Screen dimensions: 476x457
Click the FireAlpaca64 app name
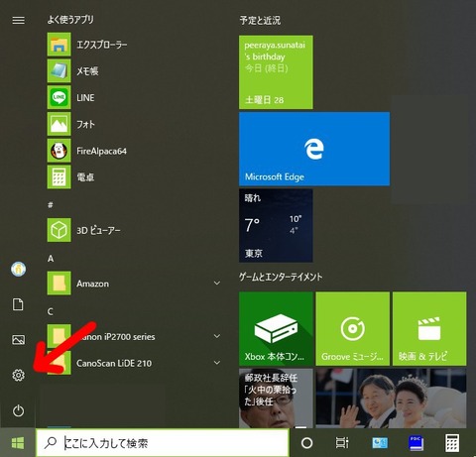pos(101,151)
